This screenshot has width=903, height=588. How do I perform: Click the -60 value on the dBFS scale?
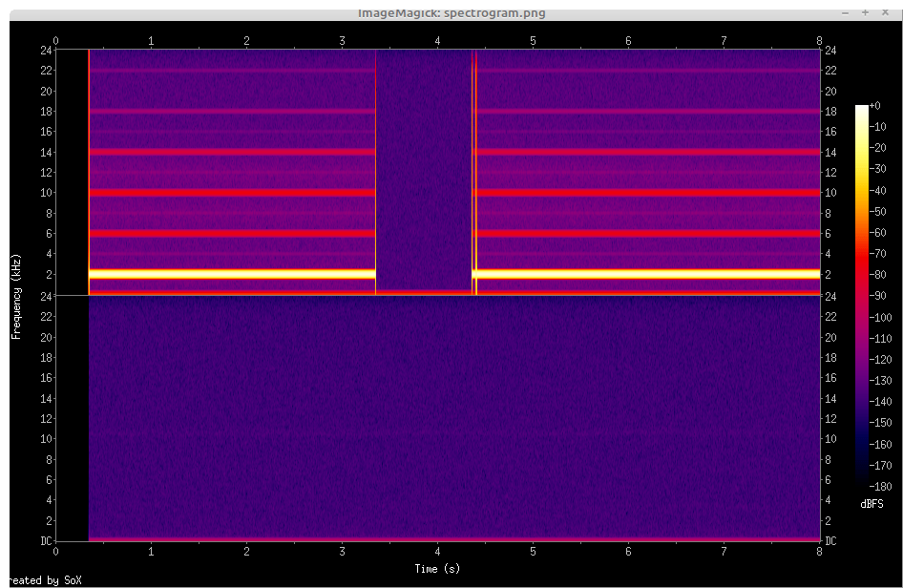click(877, 233)
